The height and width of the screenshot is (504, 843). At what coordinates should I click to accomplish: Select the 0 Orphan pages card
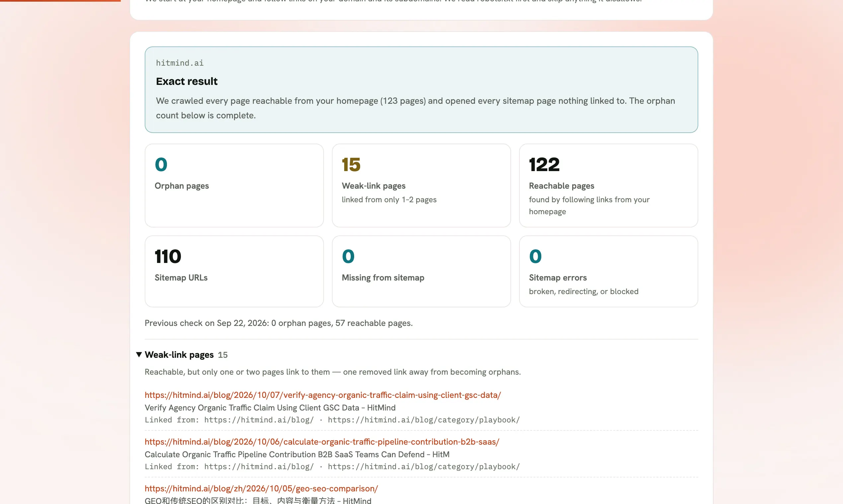point(234,185)
